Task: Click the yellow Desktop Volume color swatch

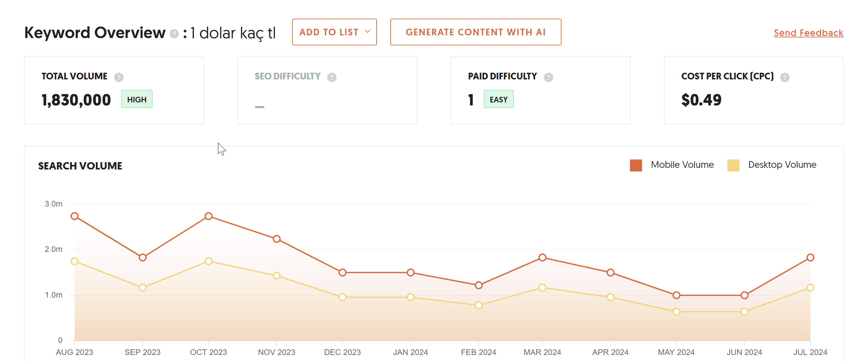Action: click(x=733, y=165)
